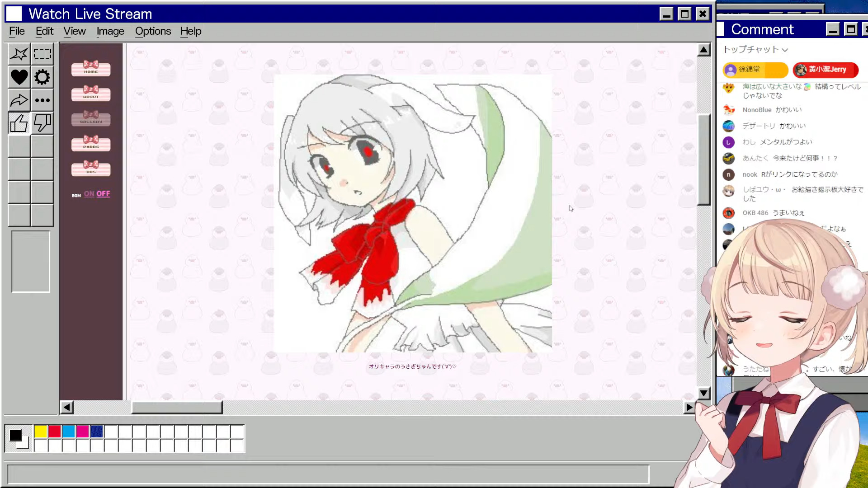Open the gear settings tool icon

coord(42,77)
